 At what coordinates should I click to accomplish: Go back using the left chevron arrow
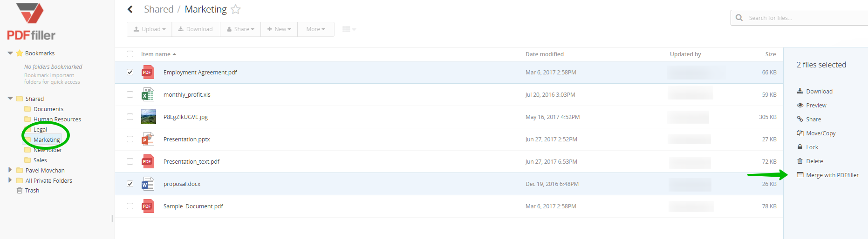click(x=130, y=9)
